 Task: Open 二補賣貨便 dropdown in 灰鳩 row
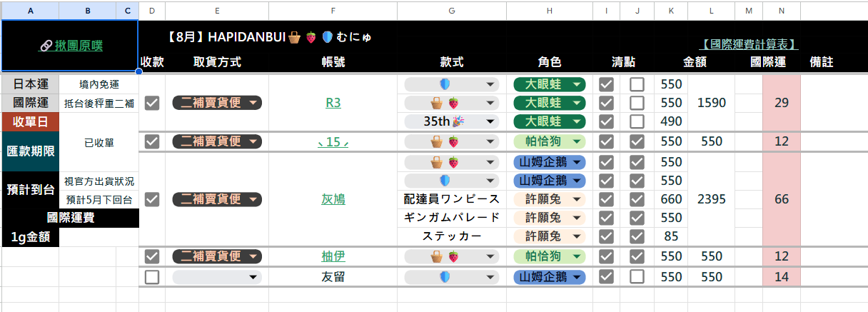click(217, 199)
